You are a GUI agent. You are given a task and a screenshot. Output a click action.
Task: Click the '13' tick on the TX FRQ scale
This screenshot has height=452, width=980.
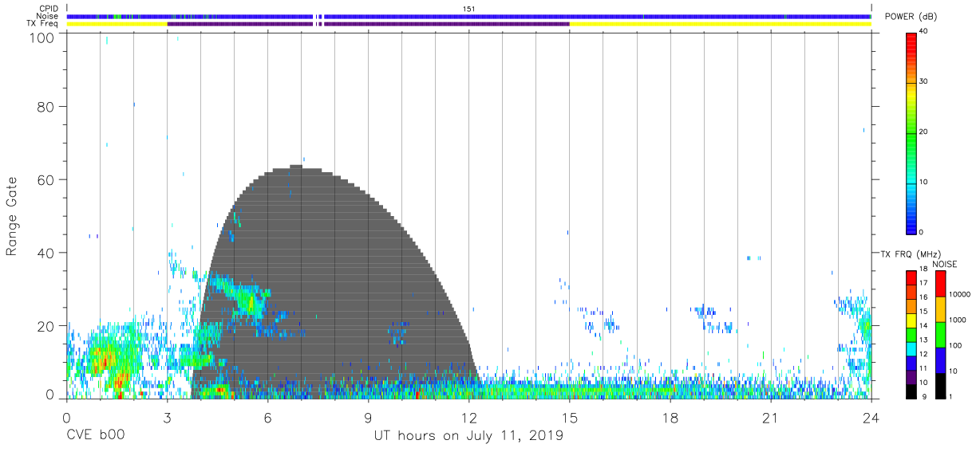[x=924, y=340]
